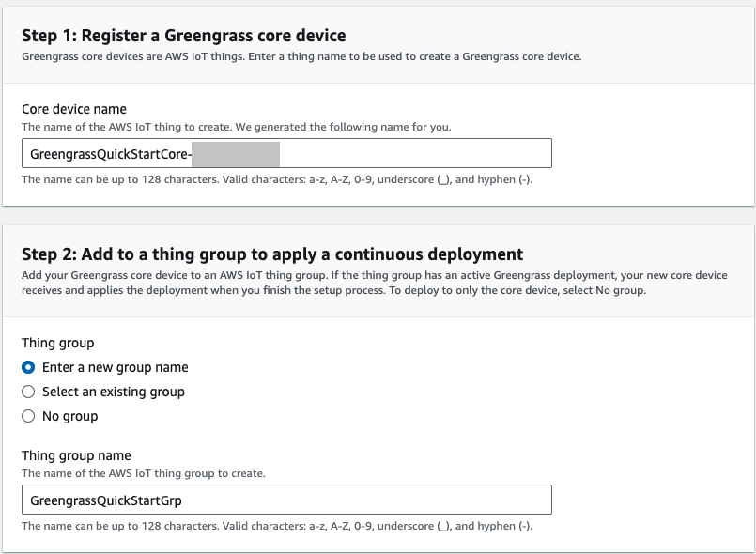
Task: Click 'The name of the AWS IoT thing group to create.'
Action: point(143,473)
